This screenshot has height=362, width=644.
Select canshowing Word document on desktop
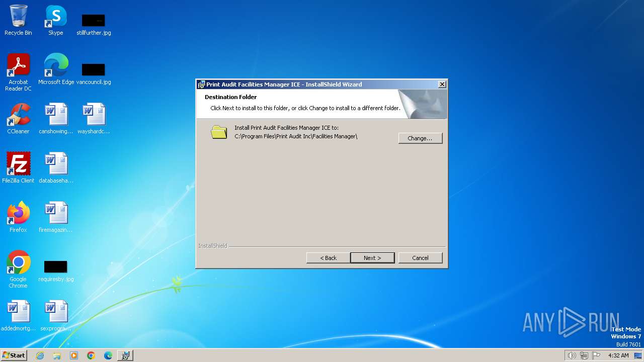(x=56, y=119)
